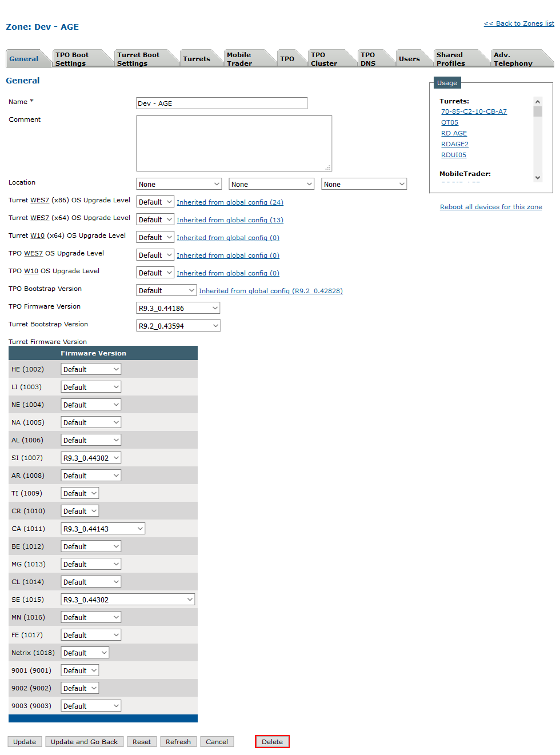Open the CA (1011) firmware dropdown

[x=103, y=529]
